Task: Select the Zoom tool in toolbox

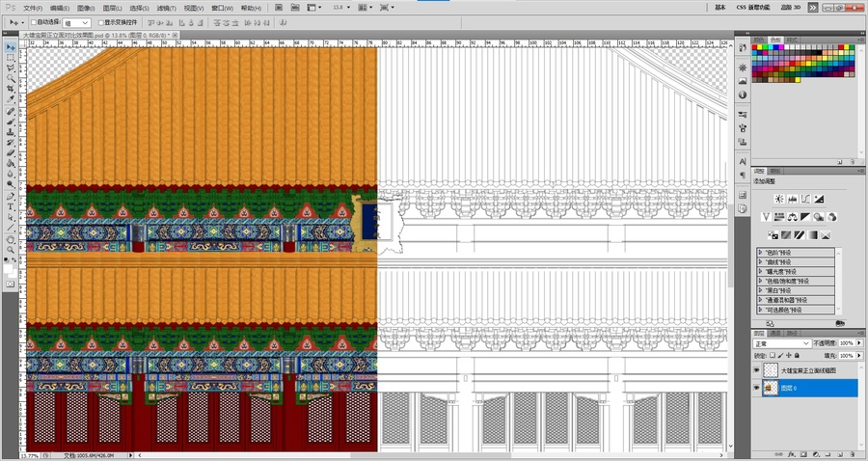Action: coord(11,250)
